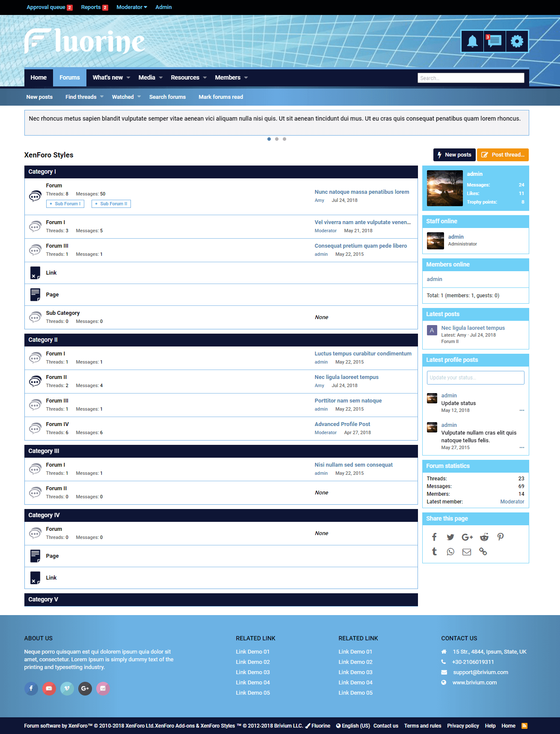Click the Post thread button

click(x=503, y=155)
